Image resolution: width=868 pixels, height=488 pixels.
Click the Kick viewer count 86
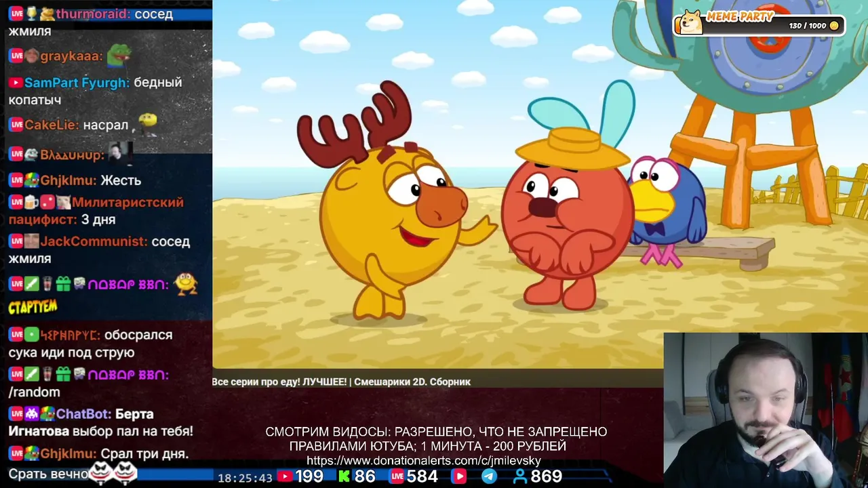(364, 476)
